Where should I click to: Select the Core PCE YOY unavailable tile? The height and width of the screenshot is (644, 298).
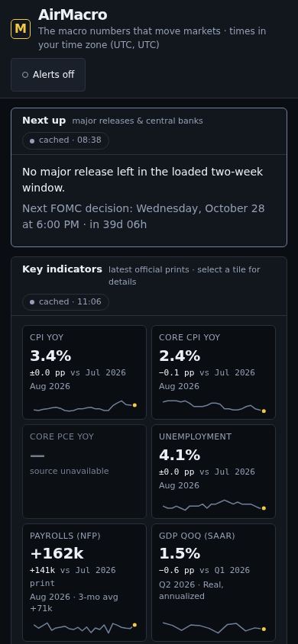point(84,472)
